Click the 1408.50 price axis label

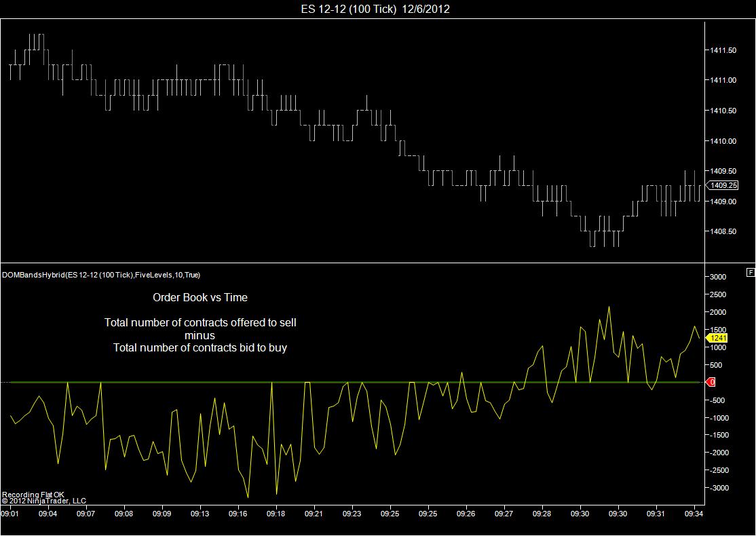(x=723, y=231)
